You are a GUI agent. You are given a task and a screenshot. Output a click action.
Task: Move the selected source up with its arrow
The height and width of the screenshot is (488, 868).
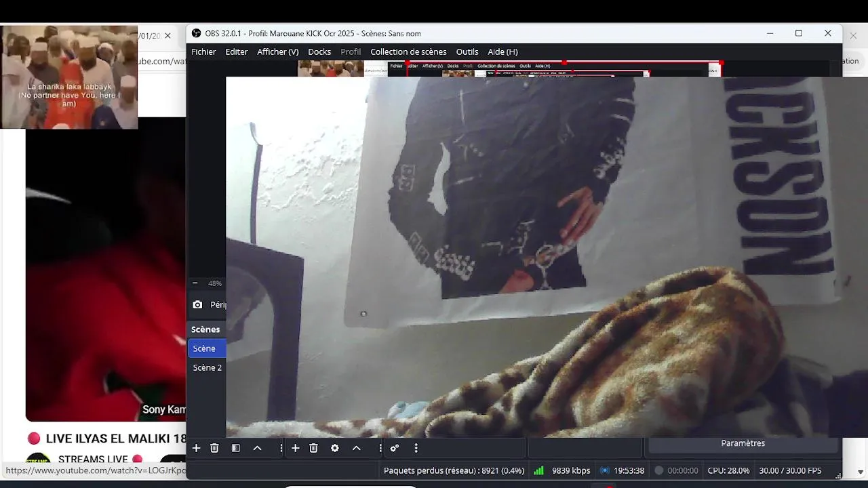pyautogui.click(x=356, y=448)
